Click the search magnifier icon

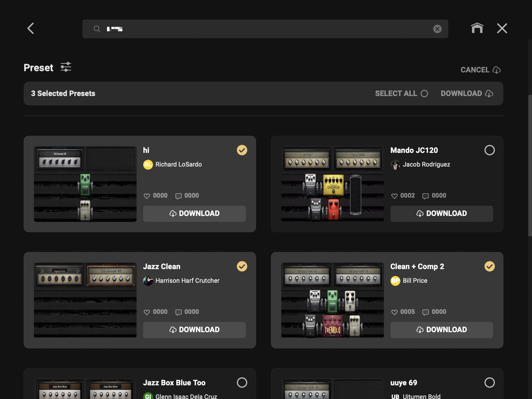(x=97, y=29)
